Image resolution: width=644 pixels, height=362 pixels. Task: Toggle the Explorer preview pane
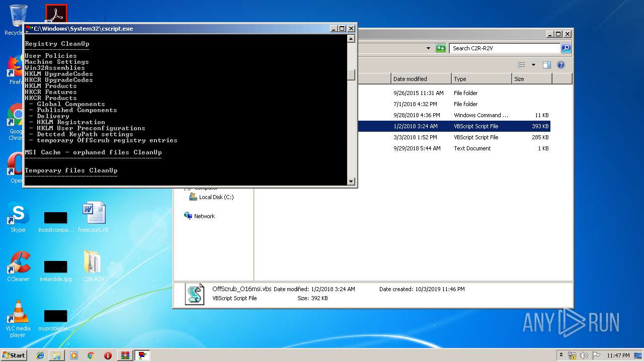coord(547,65)
